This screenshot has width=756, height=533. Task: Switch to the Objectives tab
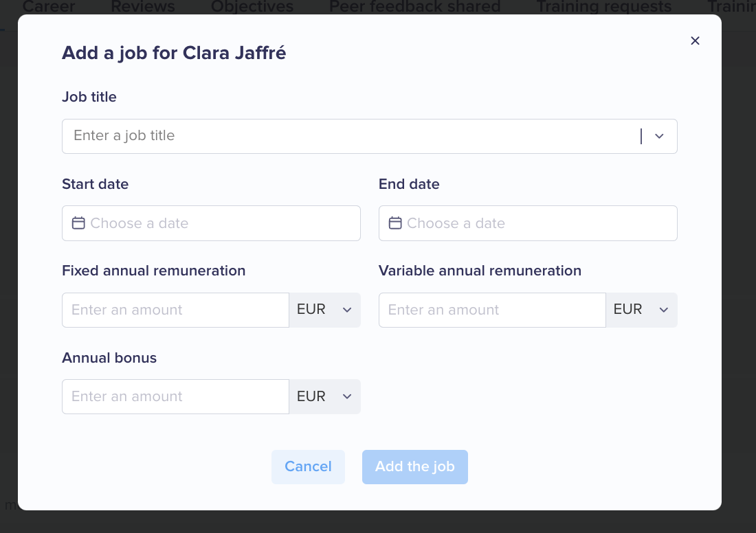coord(252,6)
